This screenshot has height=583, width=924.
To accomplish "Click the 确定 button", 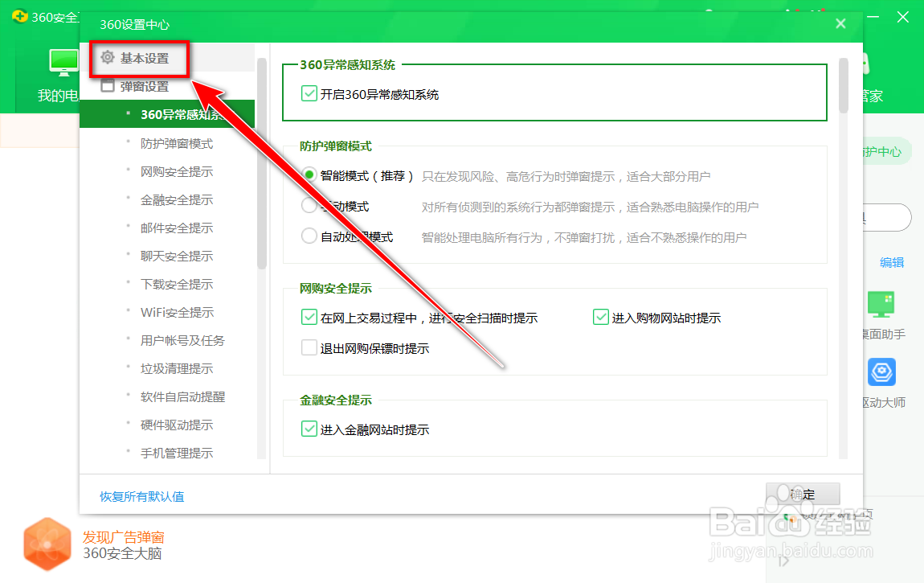I will tap(803, 495).
